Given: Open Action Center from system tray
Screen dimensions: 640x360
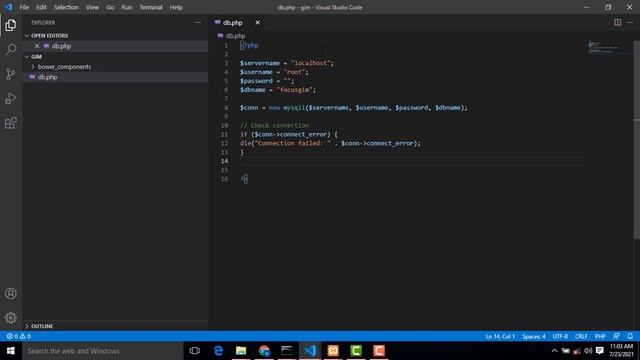Looking at the screenshot, I should point(600,351).
